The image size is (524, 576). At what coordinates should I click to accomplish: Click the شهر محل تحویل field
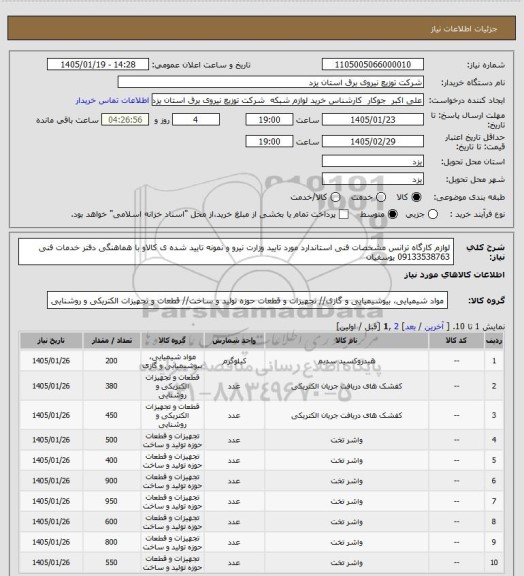(x=373, y=179)
